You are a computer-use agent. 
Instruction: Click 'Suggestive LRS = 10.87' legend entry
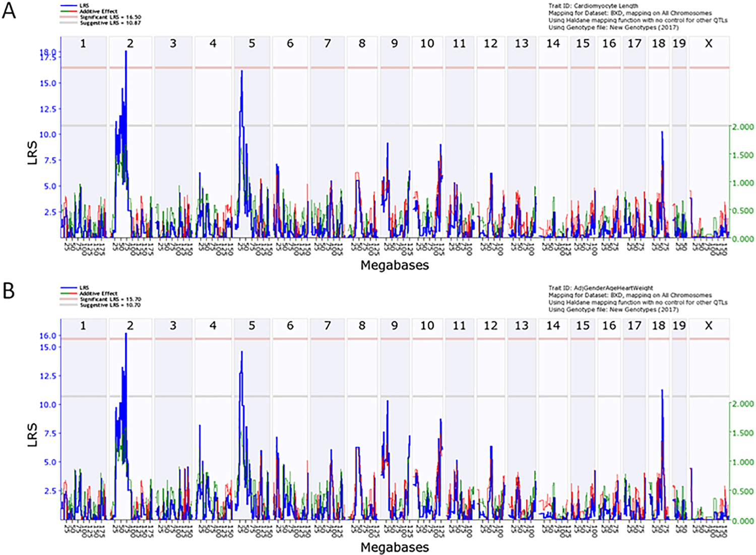click(110, 23)
